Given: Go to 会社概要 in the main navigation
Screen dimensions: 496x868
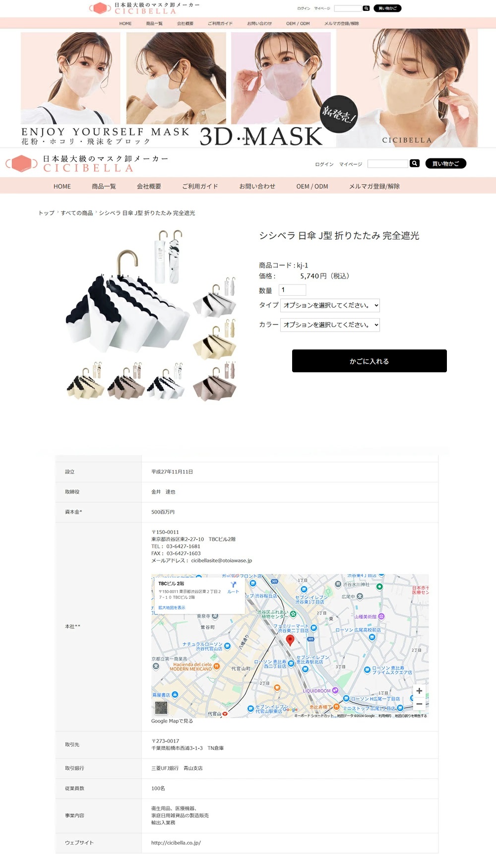Looking at the screenshot, I should 149,186.
